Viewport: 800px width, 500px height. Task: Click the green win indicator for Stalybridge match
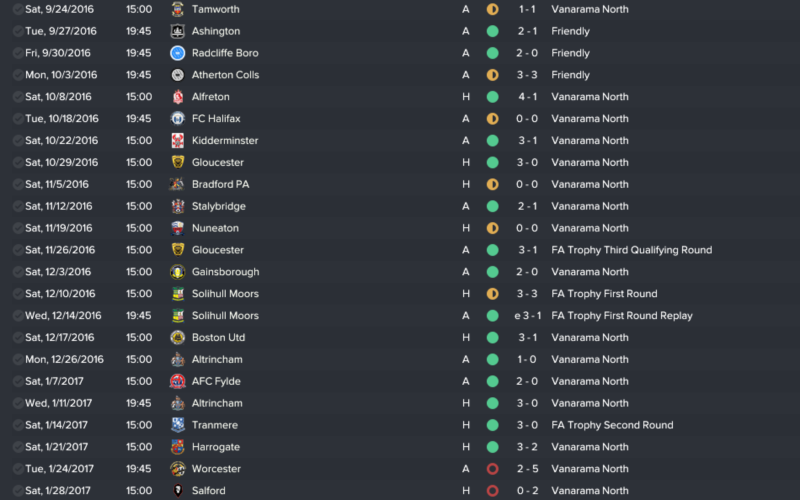tap(492, 206)
